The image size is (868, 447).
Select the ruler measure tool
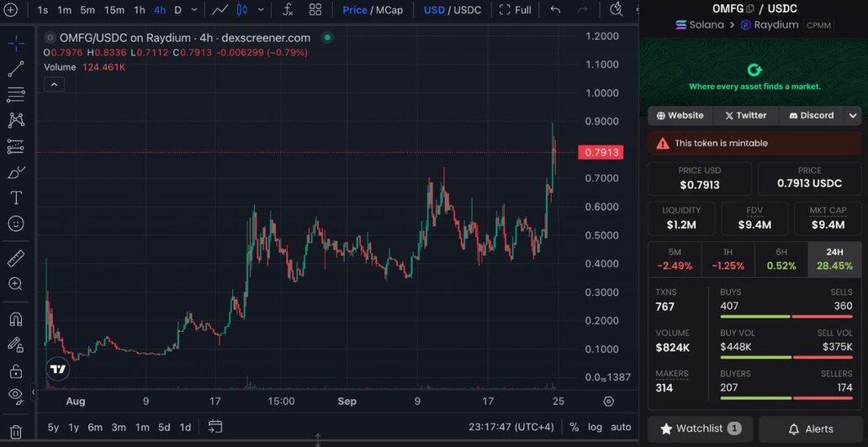(x=15, y=258)
